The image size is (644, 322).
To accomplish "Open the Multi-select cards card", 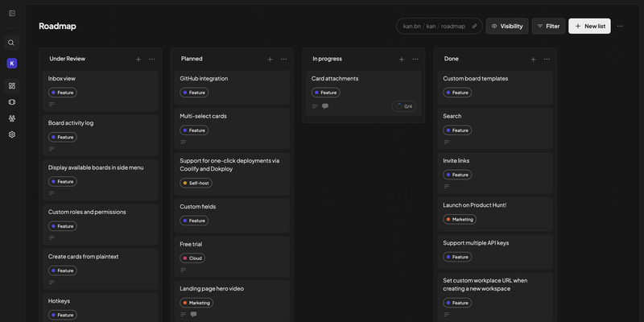I will coord(232,129).
